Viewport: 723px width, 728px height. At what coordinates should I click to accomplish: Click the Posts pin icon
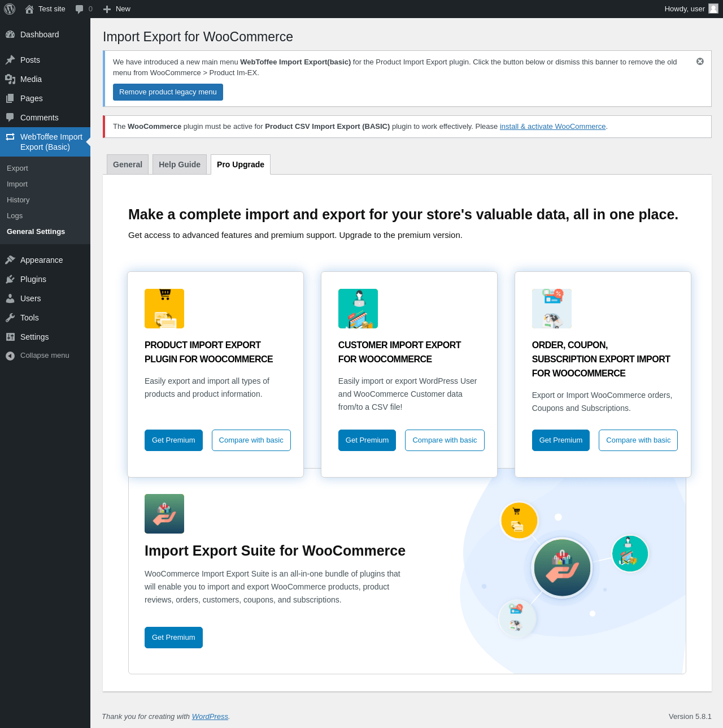pyautogui.click(x=10, y=60)
